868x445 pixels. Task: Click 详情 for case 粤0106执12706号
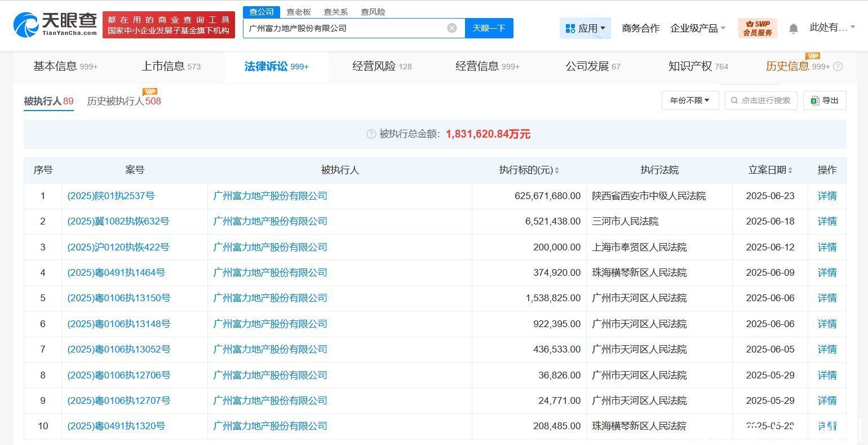click(827, 375)
